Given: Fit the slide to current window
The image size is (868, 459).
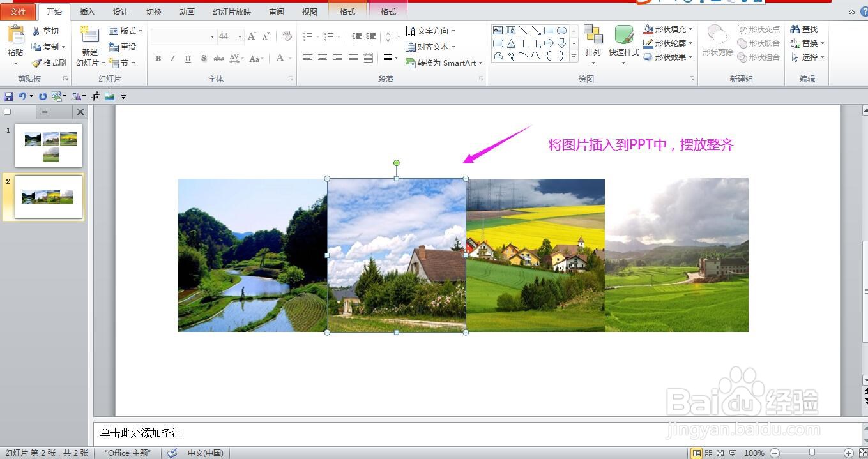Looking at the screenshot, I should [x=863, y=453].
